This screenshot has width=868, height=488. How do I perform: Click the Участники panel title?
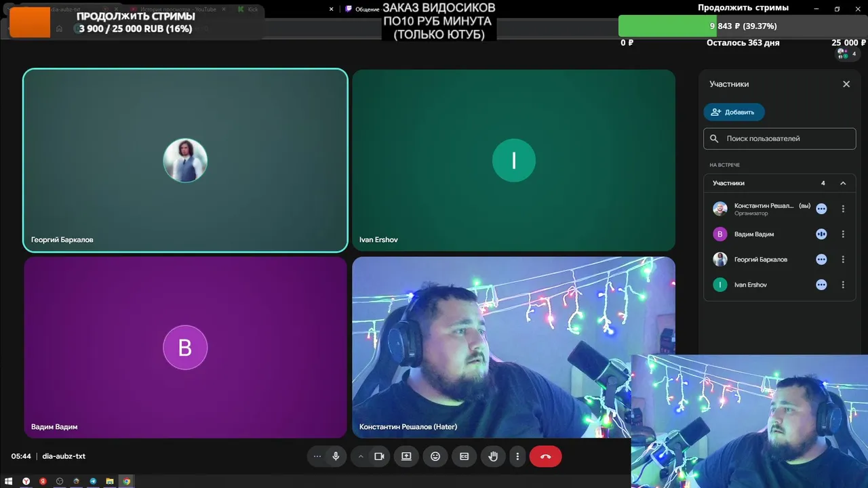(x=729, y=84)
